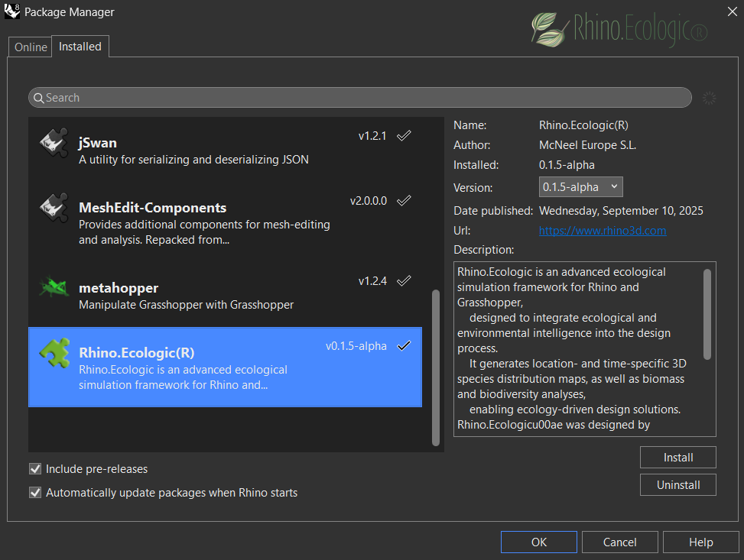Click the Help button
Viewport: 744px width, 560px height.
click(701, 542)
